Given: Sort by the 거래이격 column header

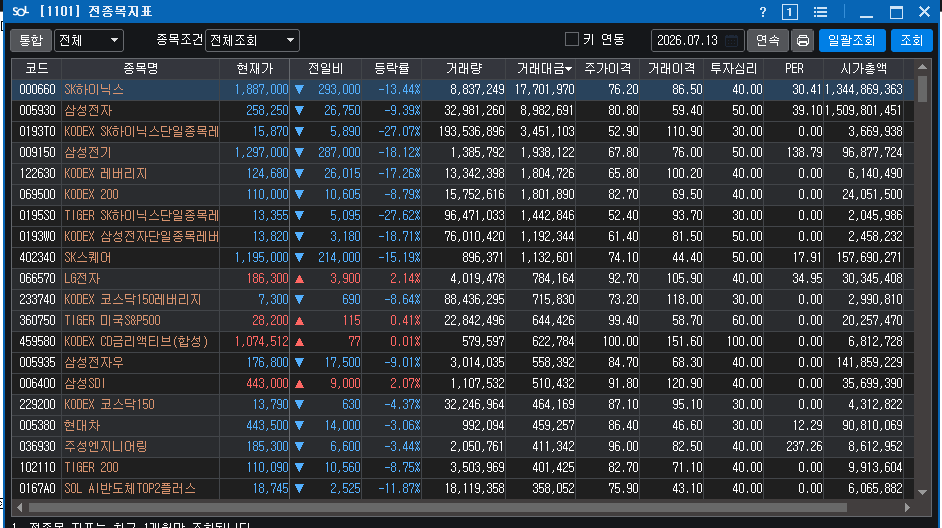Looking at the screenshot, I should 671,68.
